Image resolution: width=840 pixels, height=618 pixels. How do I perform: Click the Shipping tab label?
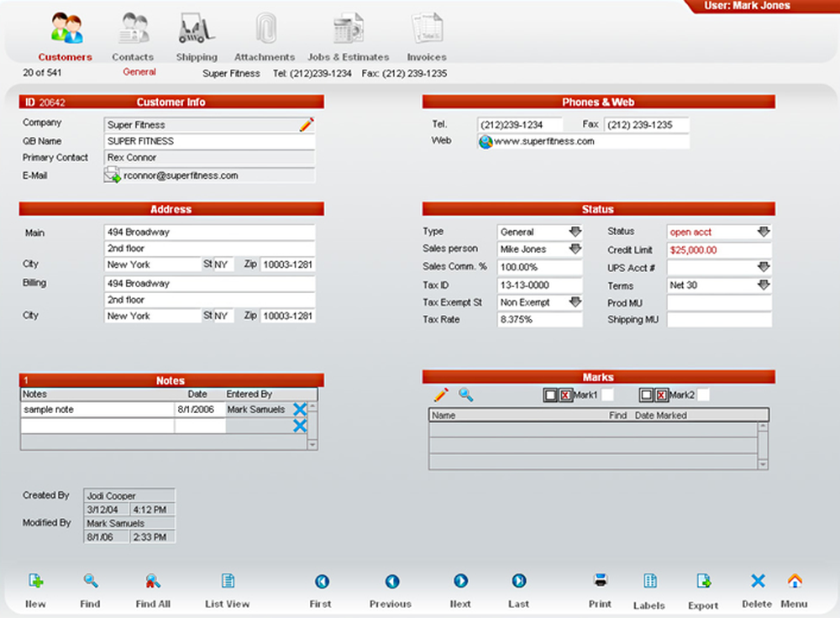click(197, 57)
